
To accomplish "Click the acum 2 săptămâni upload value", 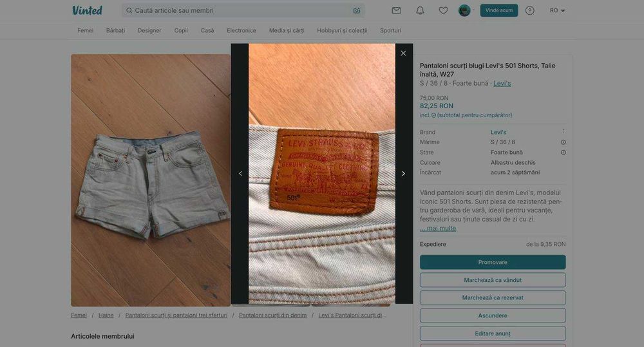I will (515, 173).
